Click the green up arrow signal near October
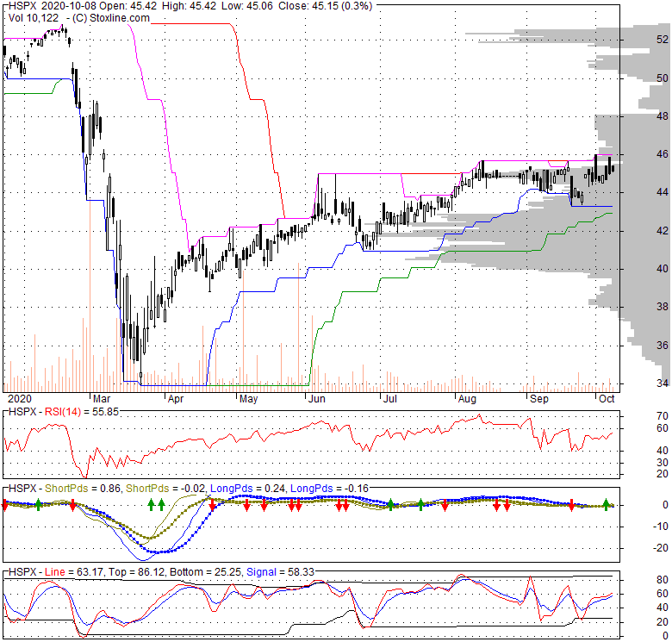The width and height of the screenshot is (672, 642). tap(606, 504)
